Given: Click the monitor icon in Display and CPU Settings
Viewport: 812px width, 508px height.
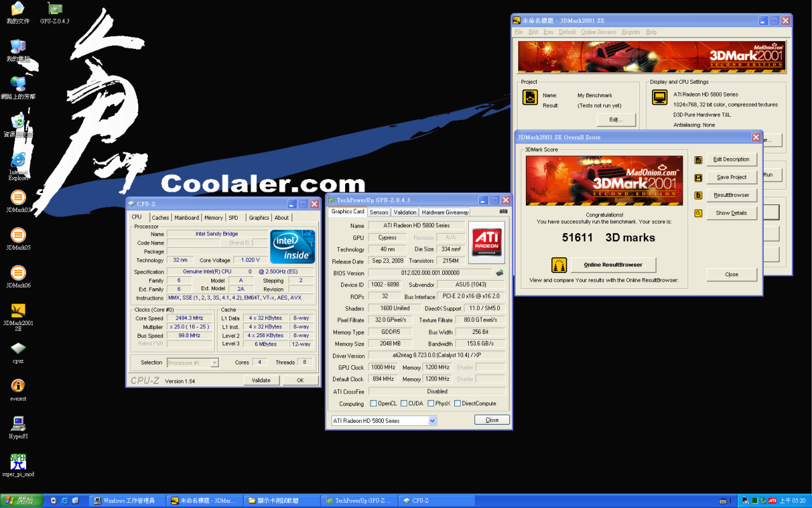Looking at the screenshot, I should [660, 97].
